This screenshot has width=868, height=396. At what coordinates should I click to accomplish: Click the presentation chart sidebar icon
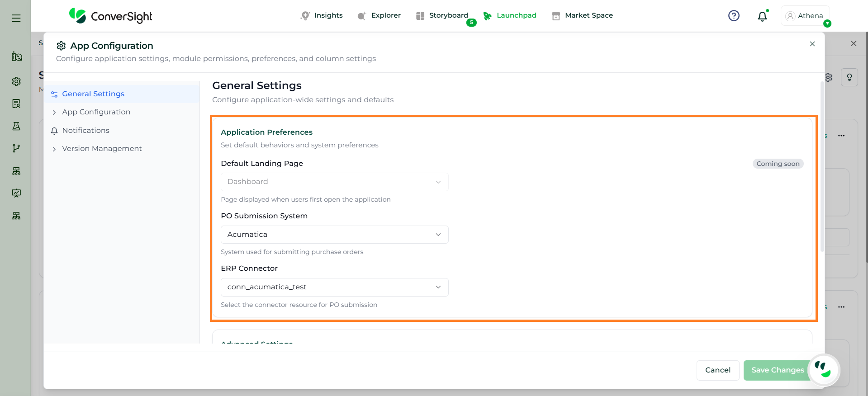[16, 193]
